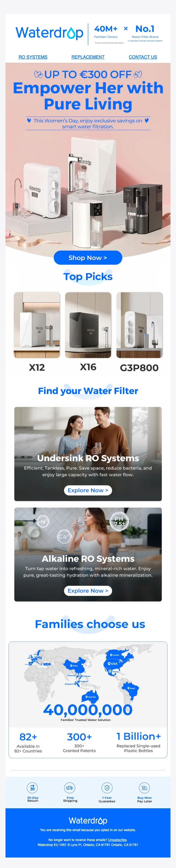Select the X12 product thumbnail
The height and width of the screenshot is (868, 176).
[x=37, y=325]
